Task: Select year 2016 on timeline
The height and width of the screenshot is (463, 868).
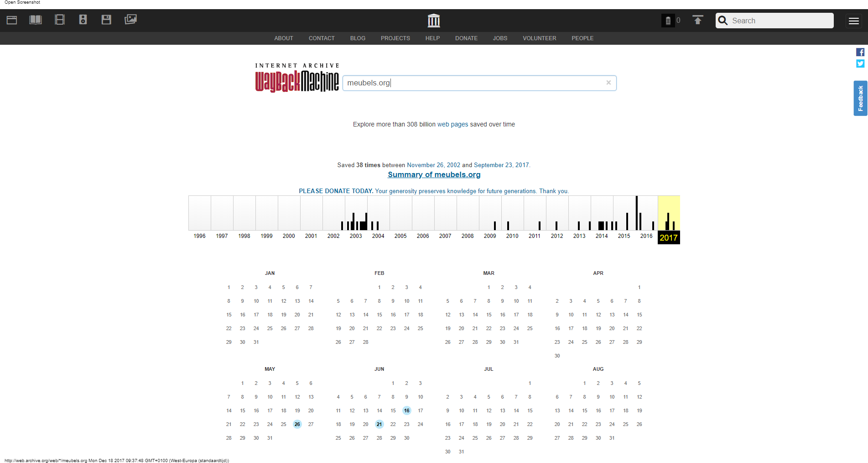Action: tap(646, 236)
